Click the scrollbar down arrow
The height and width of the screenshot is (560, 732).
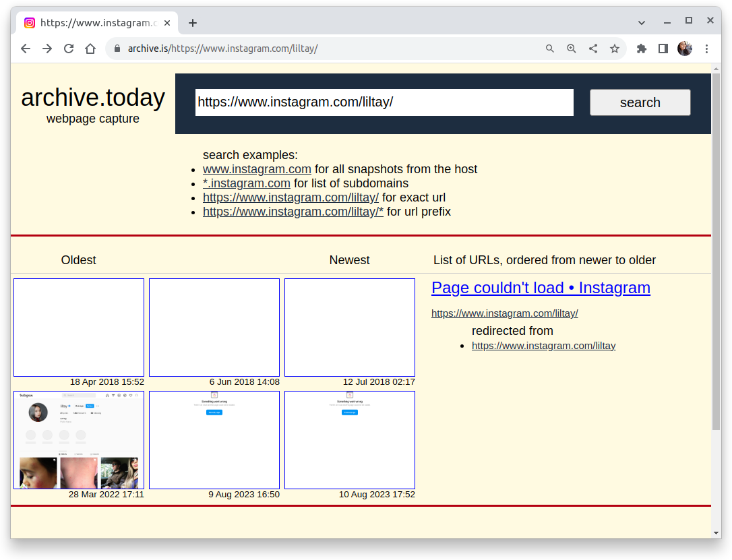click(716, 533)
